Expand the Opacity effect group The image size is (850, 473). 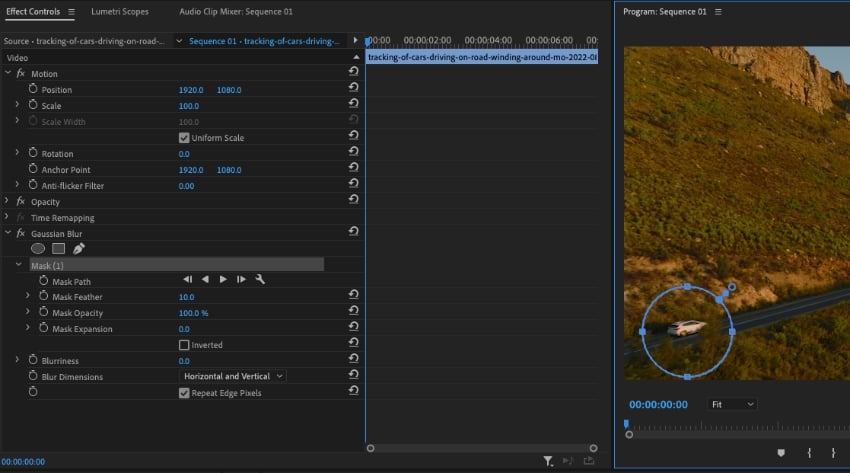pos(7,201)
